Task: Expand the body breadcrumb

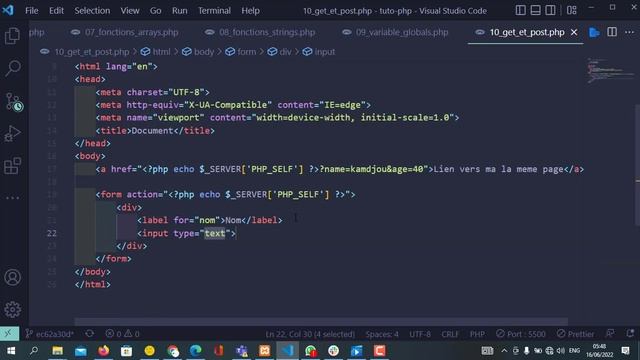Action: point(204,52)
